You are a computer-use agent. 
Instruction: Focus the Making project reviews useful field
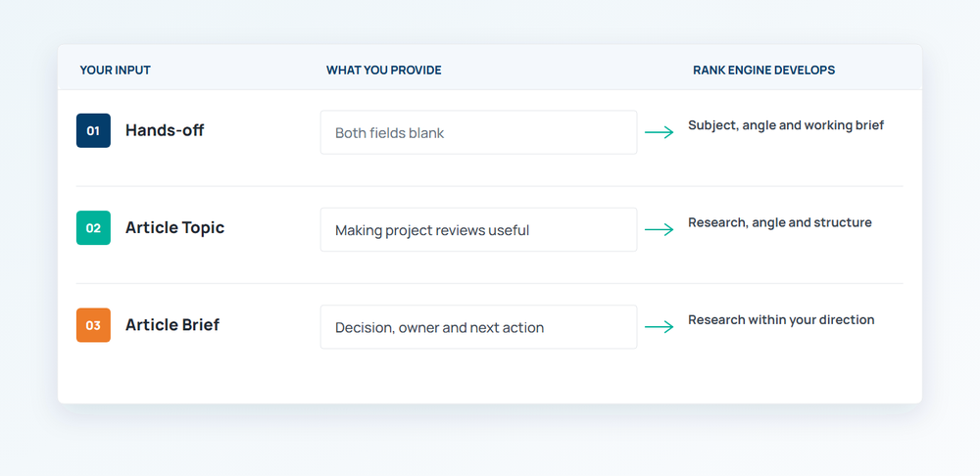point(479,230)
